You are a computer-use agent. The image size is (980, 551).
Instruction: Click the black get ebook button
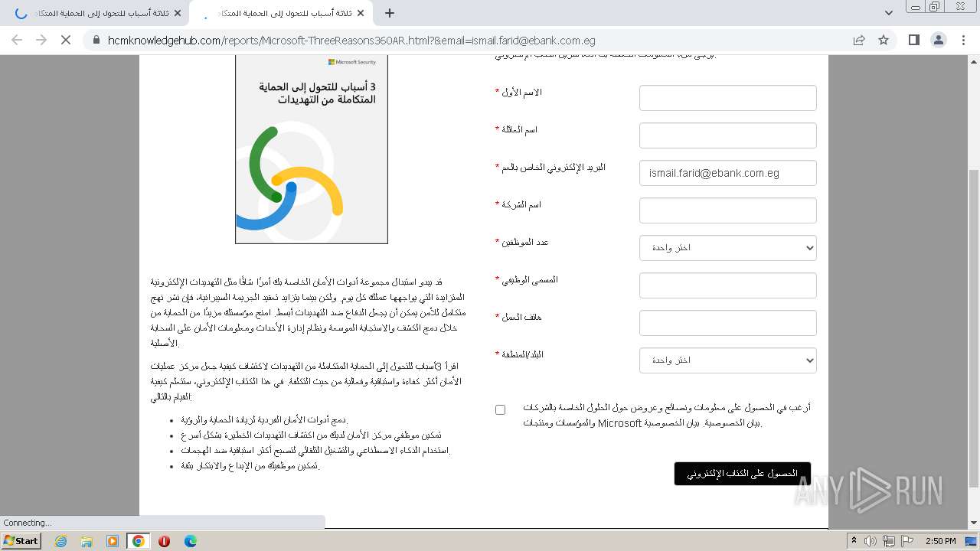click(742, 474)
